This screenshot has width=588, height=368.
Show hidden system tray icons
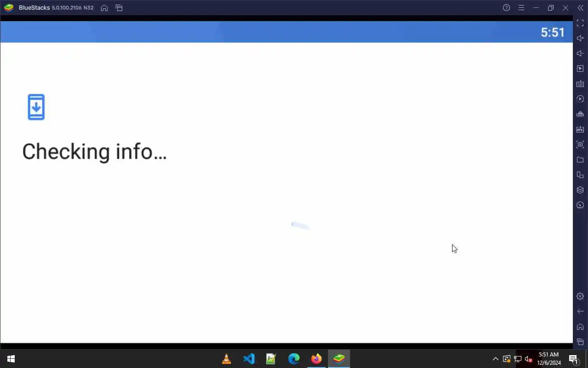click(x=495, y=359)
